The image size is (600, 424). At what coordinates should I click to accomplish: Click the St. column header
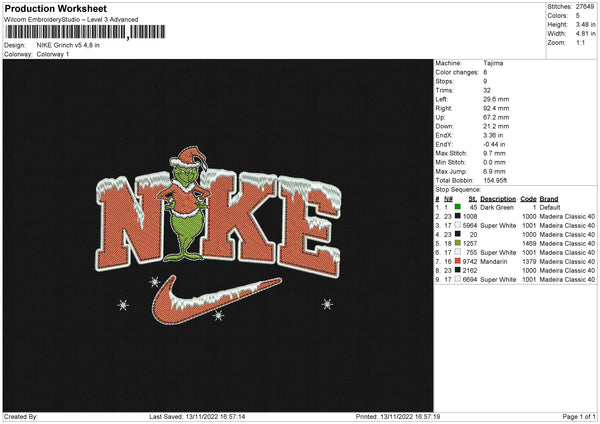click(x=473, y=198)
